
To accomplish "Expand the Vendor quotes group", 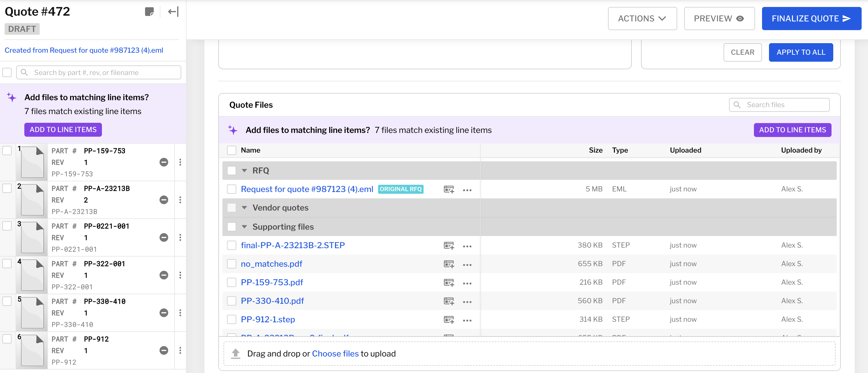I will point(244,208).
